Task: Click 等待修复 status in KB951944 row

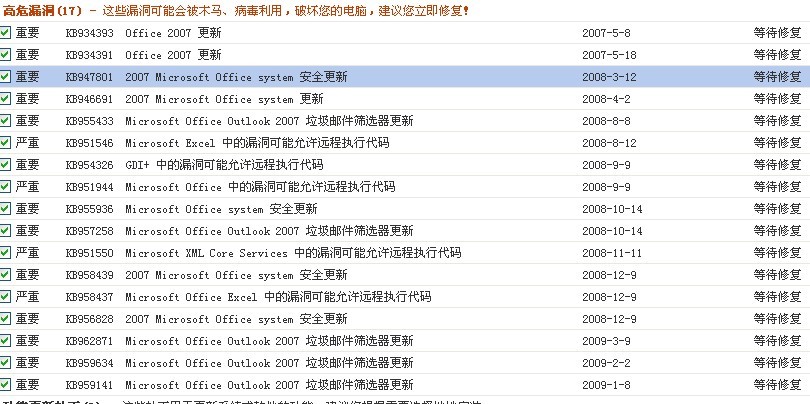Action: (x=777, y=187)
